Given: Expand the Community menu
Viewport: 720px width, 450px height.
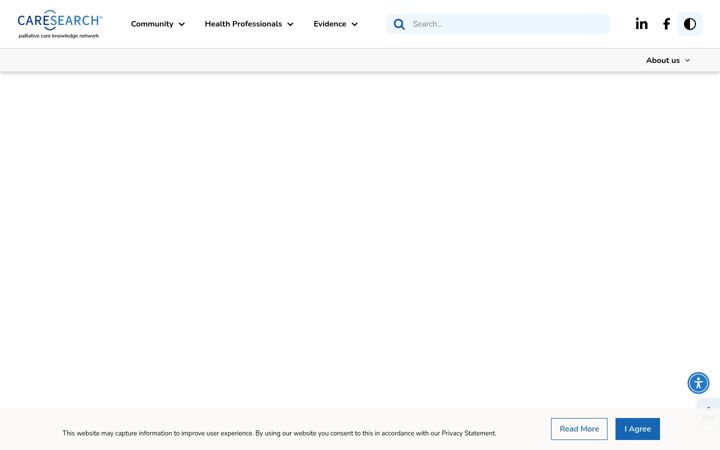Looking at the screenshot, I should (x=158, y=24).
